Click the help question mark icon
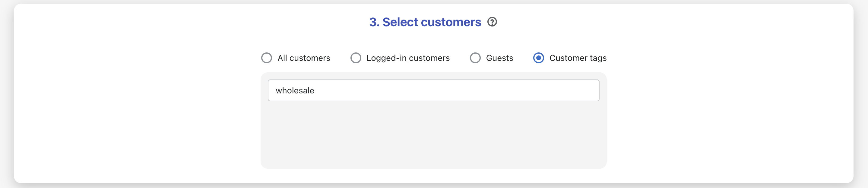868x188 pixels. click(492, 22)
